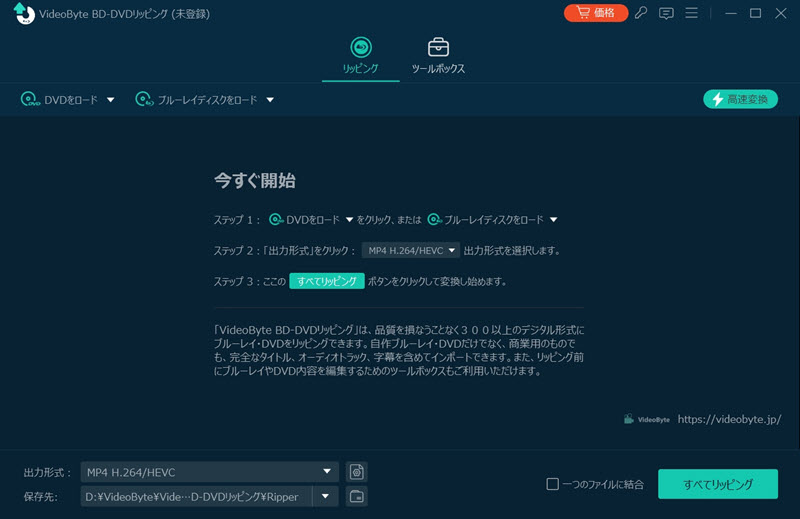
Task: Expand the 保存先 path dropdown arrow
Action: click(326, 496)
